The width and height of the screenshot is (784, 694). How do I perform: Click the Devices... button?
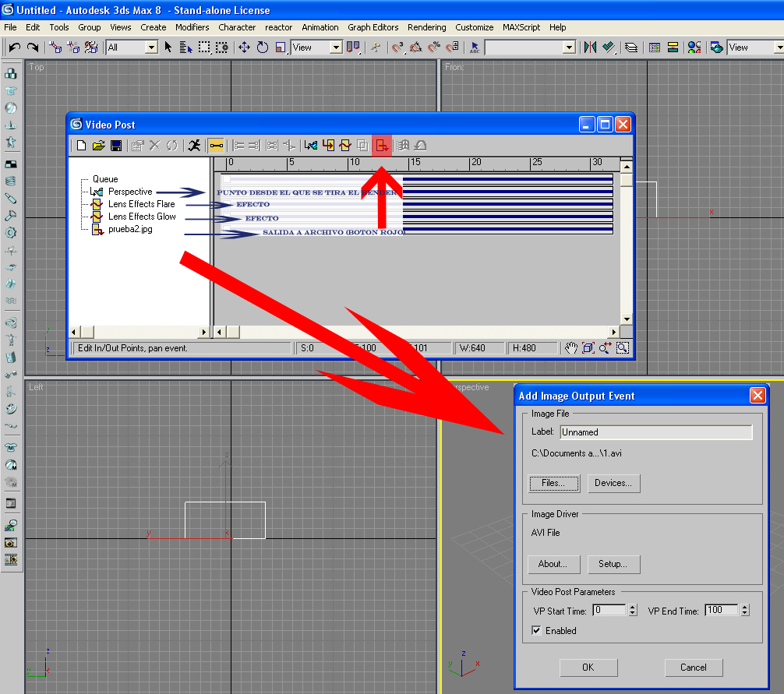[613, 483]
